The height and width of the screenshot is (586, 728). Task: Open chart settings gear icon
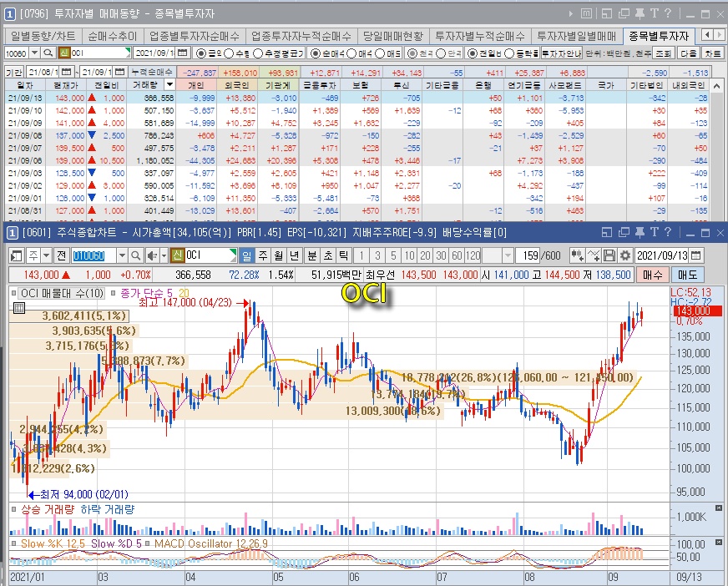click(625, 255)
